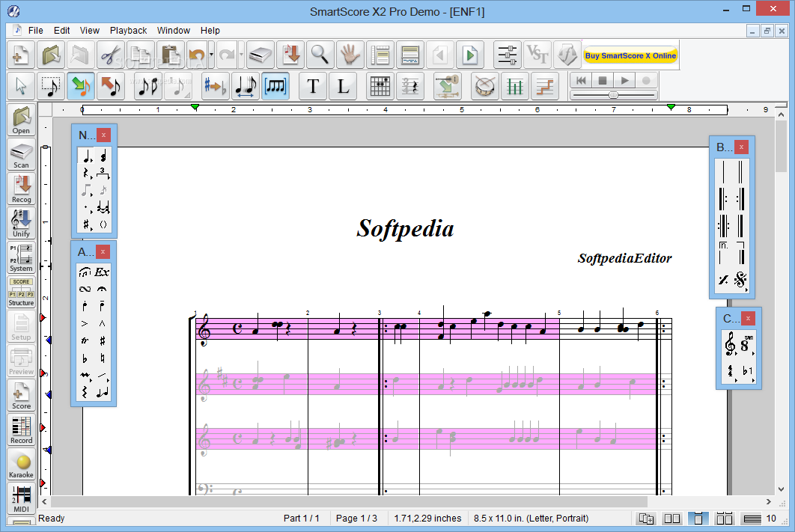Open the MIDI tool in sidebar
This screenshot has height=532, width=795.
21,499
